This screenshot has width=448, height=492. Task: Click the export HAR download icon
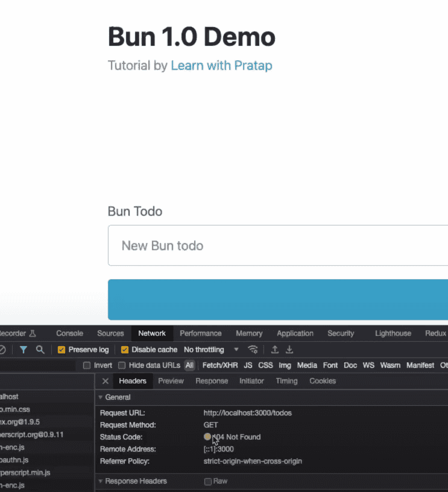tap(289, 350)
